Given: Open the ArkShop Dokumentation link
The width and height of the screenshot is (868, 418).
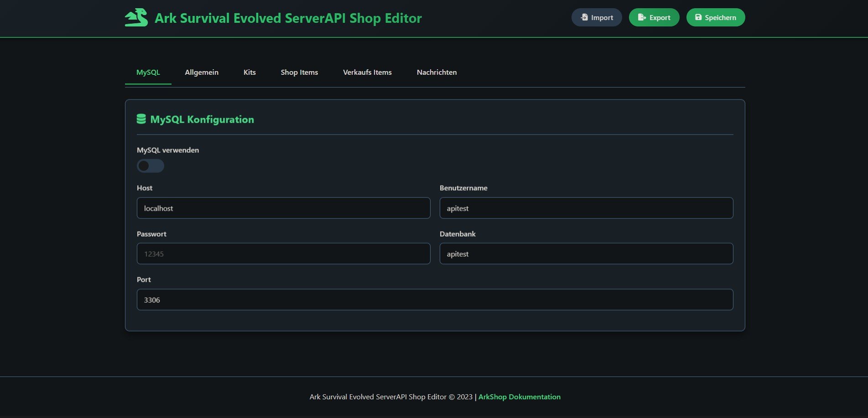Looking at the screenshot, I should (x=519, y=397).
